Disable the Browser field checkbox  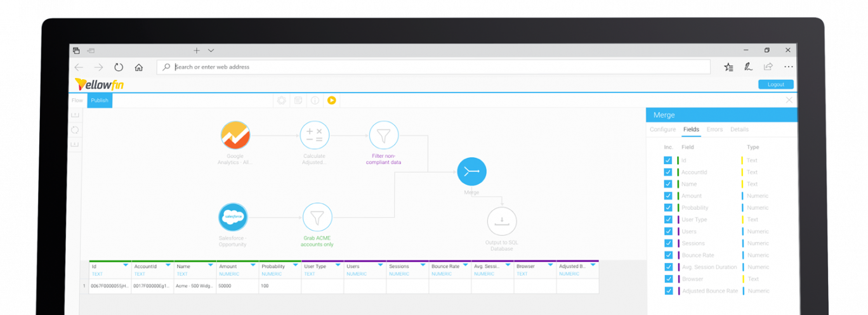coord(667,279)
